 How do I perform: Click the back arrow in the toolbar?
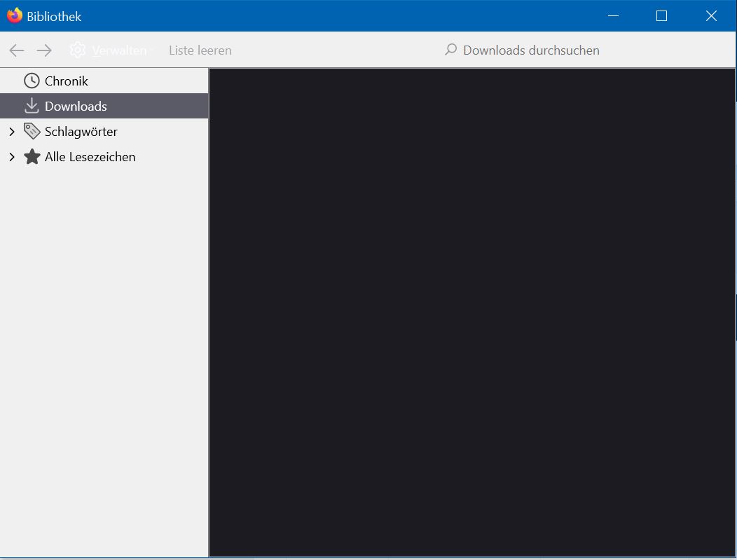[x=16, y=50]
